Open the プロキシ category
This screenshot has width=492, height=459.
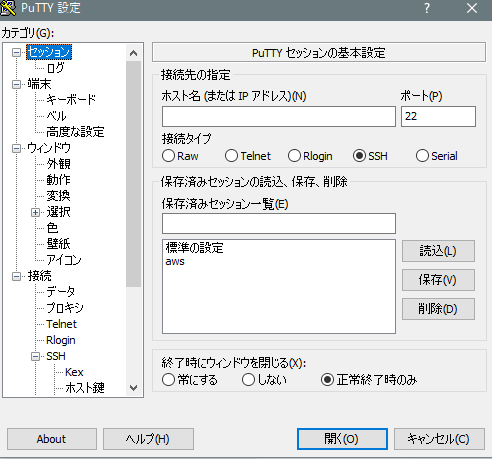65,308
